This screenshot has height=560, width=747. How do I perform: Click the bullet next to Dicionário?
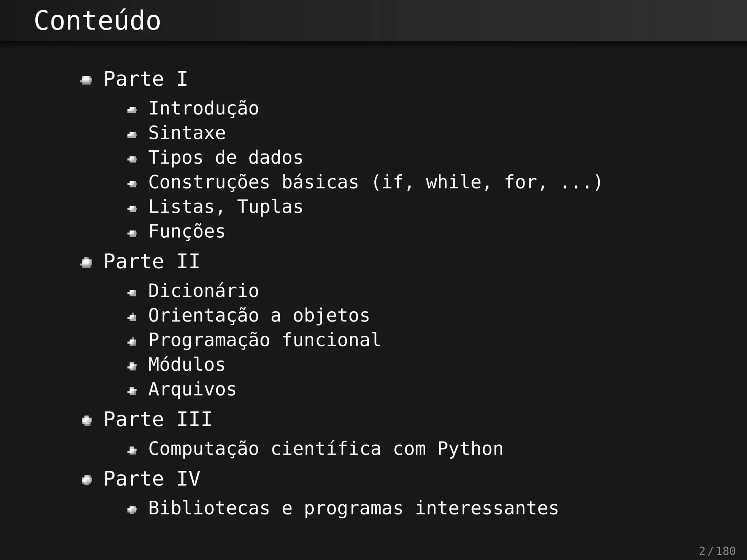(132, 292)
